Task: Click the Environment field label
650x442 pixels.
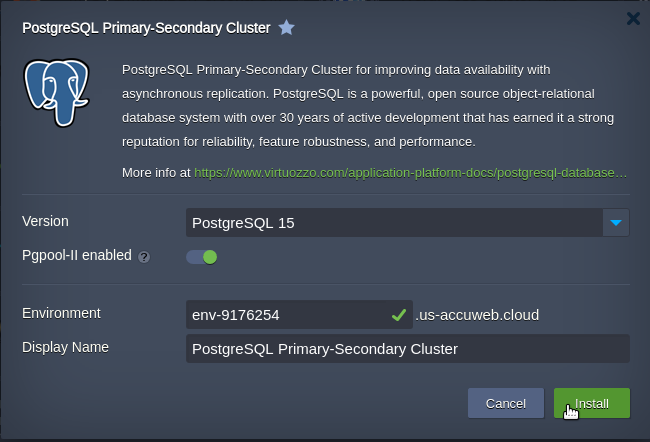Action: click(x=62, y=313)
